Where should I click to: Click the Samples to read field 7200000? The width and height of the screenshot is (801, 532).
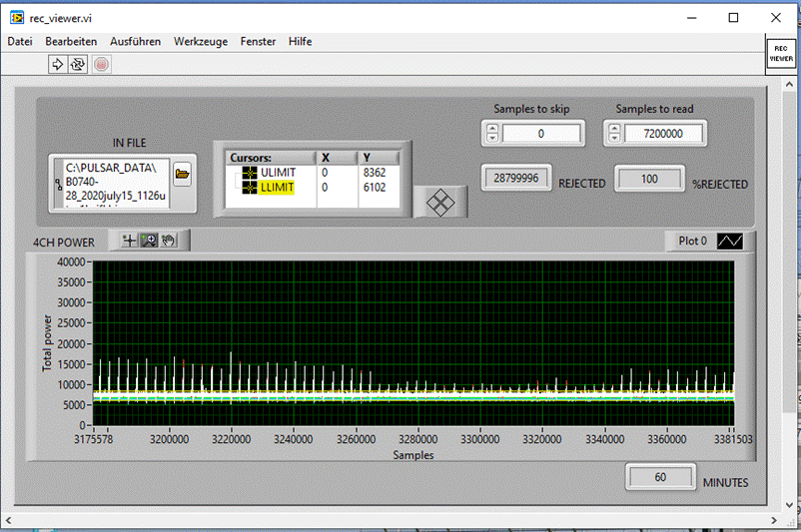pos(663,134)
